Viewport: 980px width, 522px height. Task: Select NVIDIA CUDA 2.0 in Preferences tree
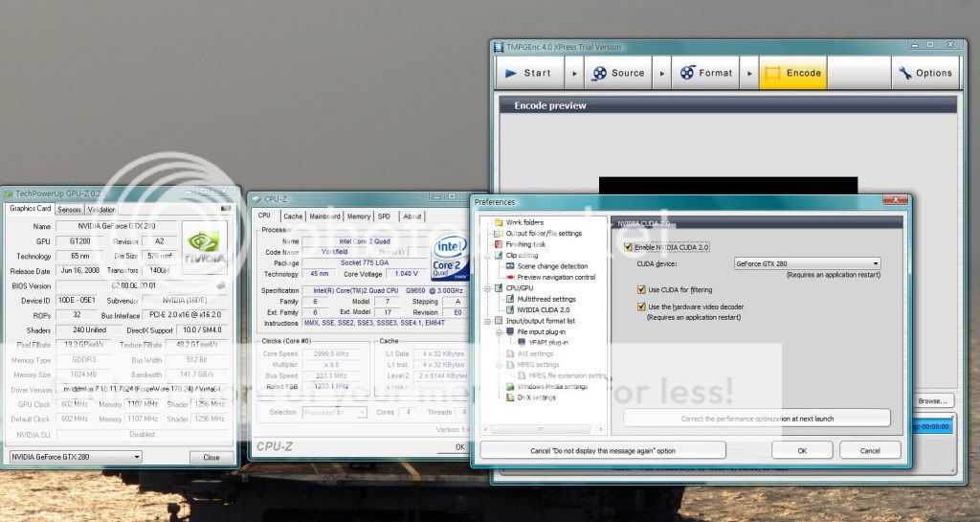(x=544, y=310)
